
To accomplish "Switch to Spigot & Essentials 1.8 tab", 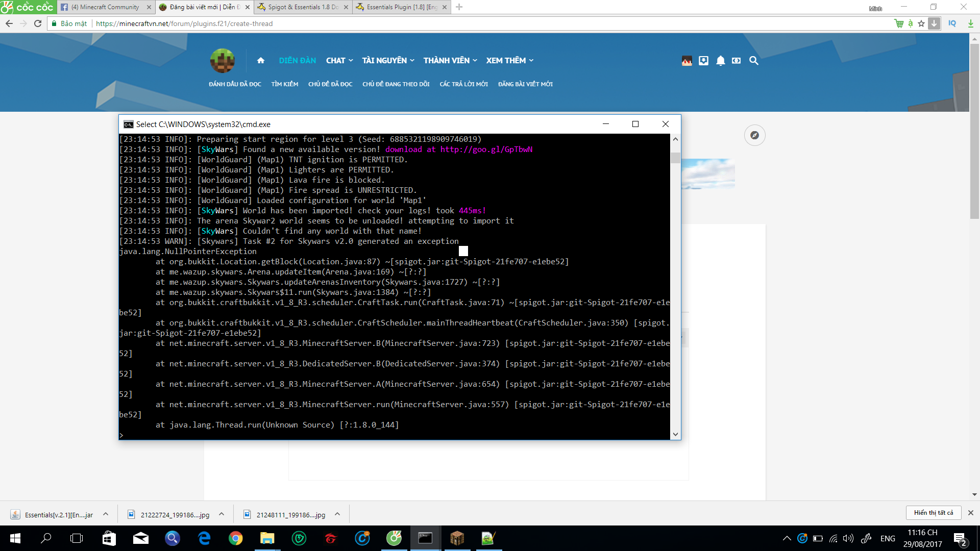I will pyautogui.click(x=302, y=7).
